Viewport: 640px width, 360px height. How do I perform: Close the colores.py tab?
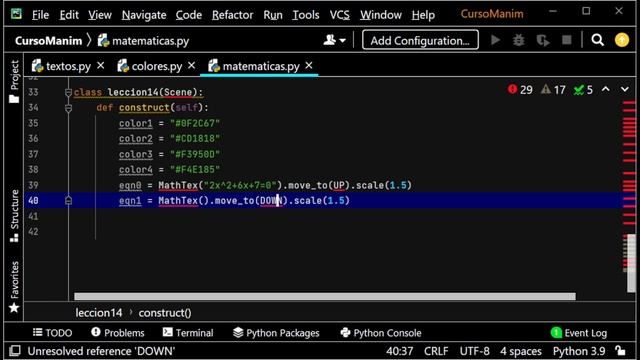click(191, 65)
